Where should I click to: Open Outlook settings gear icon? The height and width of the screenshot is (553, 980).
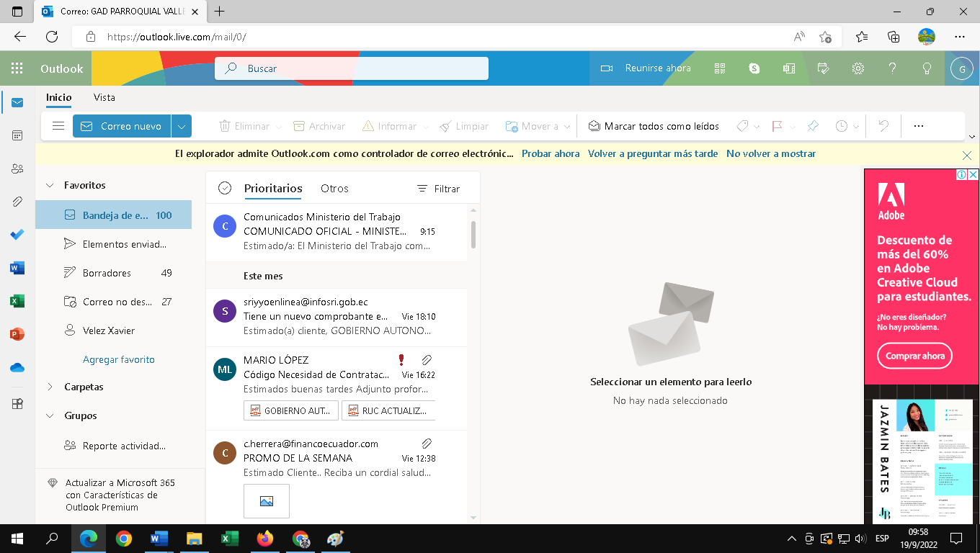click(x=857, y=68)
